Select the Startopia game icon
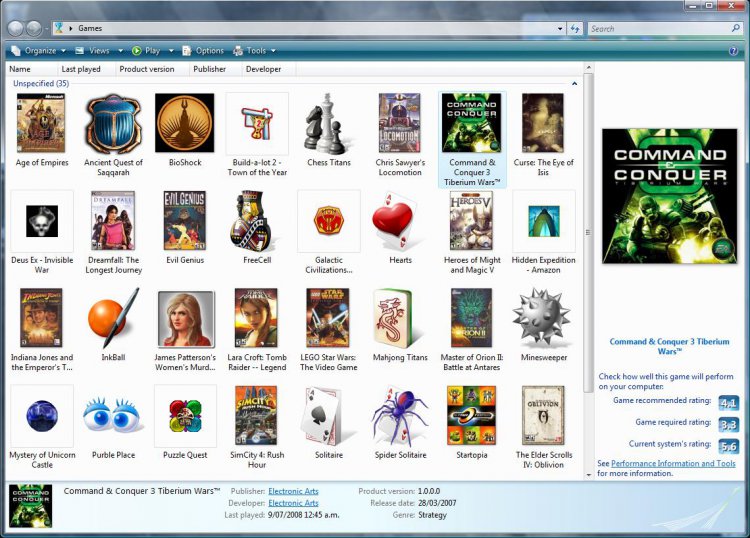The width and height of the screenshot is (750, 538). click(x=471, y=416)
